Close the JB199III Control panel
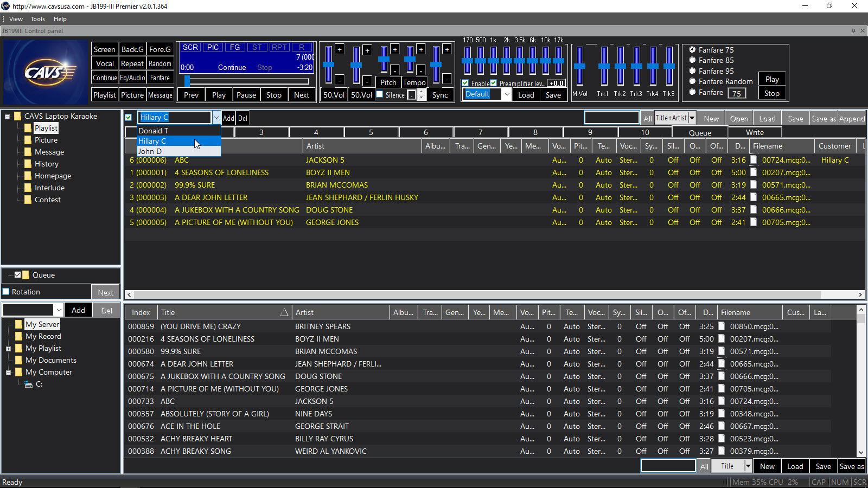 tap(863, 31)
